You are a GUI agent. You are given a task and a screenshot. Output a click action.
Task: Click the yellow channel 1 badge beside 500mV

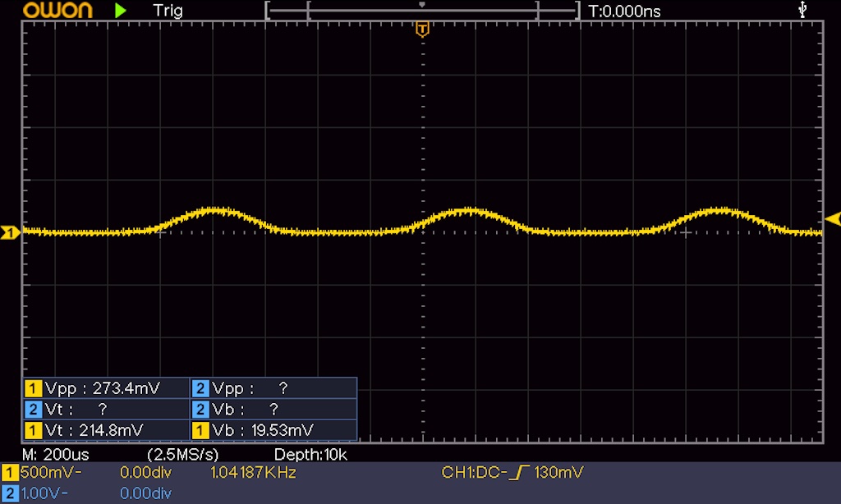coord(10,473)
